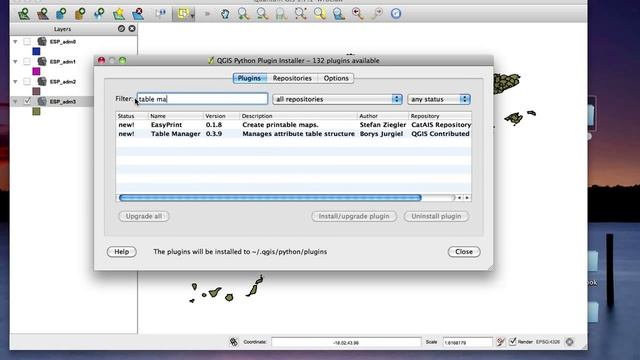Create a new shapefile layer
The width and height of the screenshot is (640, 360).
tap(119, 14)
